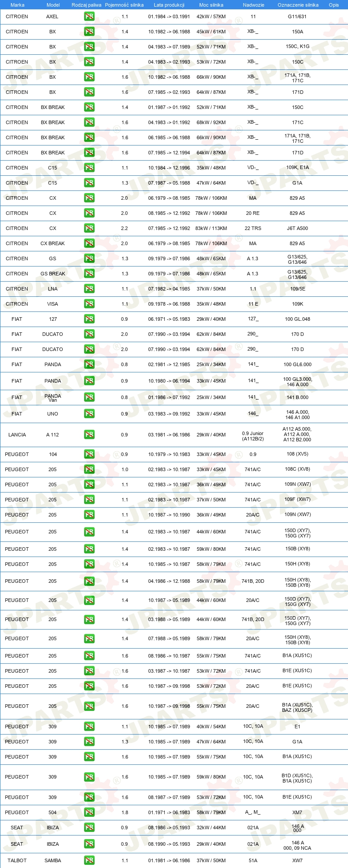Image resolution: width=348 pixels, height=868 pixels.
Task: Select the AXEL model cell
Action: pos(53,16)
